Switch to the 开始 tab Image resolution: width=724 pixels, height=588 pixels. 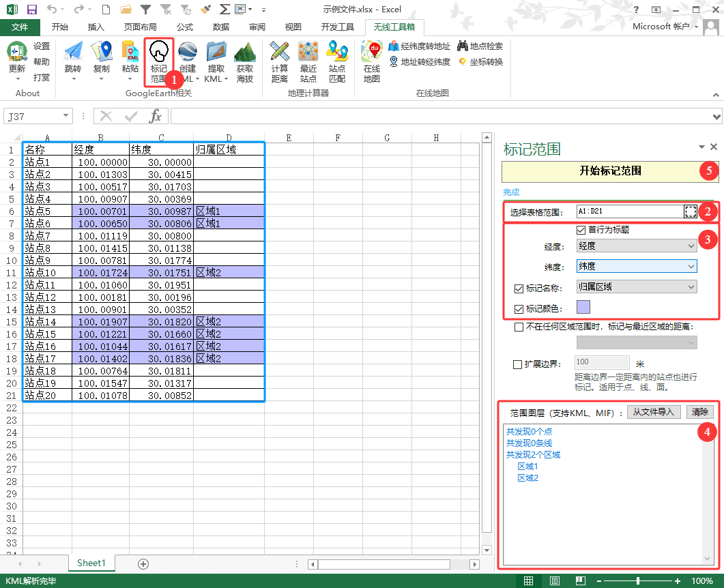point(60,27)
